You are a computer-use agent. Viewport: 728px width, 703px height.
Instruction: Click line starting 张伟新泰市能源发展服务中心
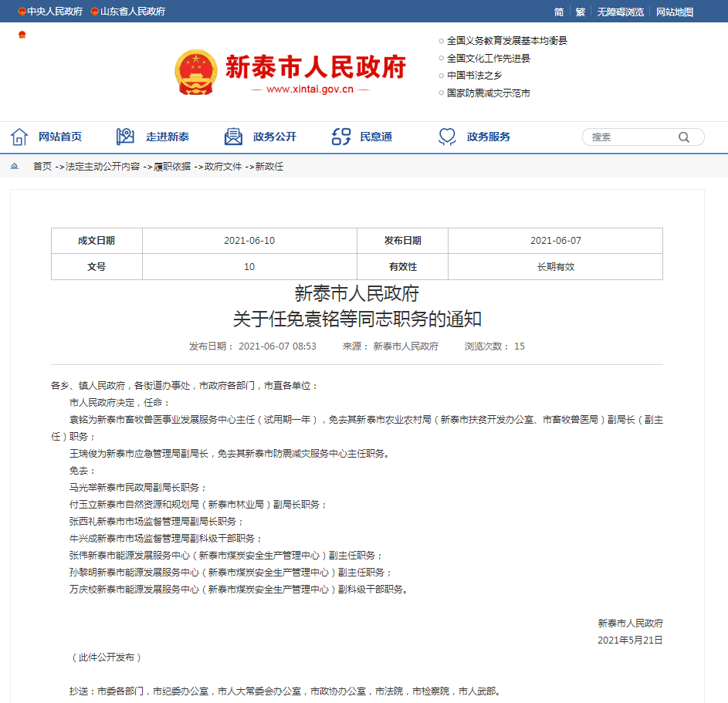226,556
